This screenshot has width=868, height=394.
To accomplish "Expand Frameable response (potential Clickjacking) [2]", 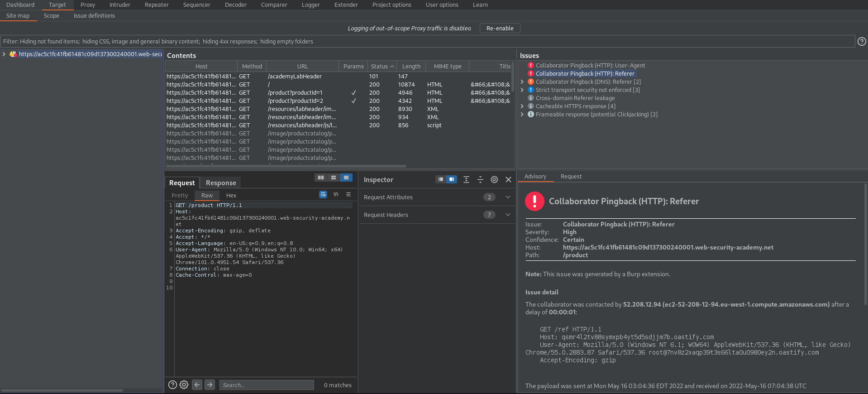I will coord(522,114).
